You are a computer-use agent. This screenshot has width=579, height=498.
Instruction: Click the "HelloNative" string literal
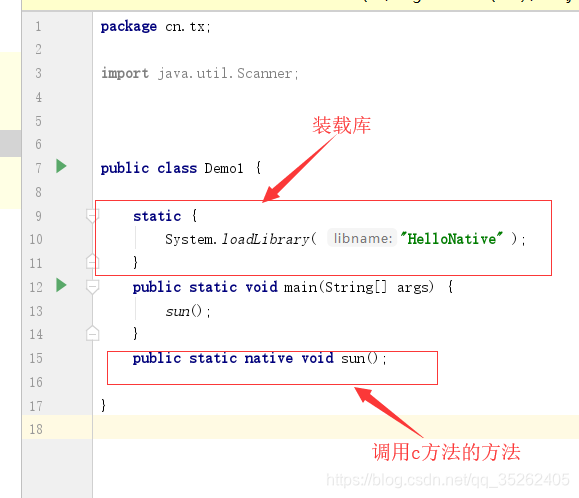(x=451, y=239)
